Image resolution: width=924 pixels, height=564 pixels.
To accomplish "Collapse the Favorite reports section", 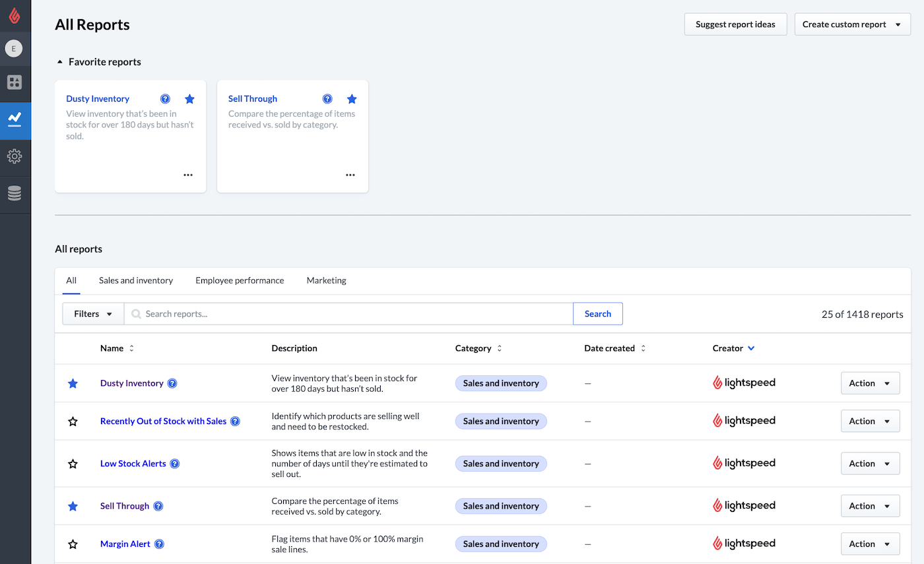I will (x=60, y=62).
